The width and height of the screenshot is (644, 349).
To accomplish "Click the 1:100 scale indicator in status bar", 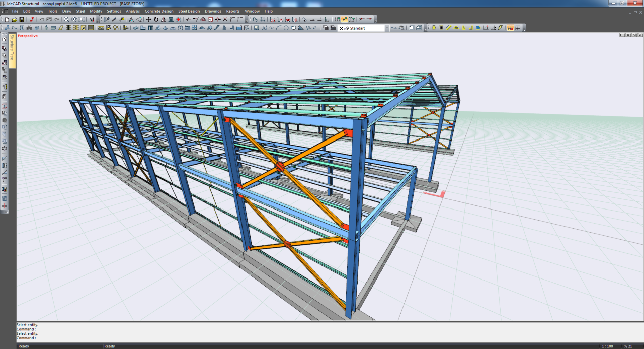I will [607, 346].
